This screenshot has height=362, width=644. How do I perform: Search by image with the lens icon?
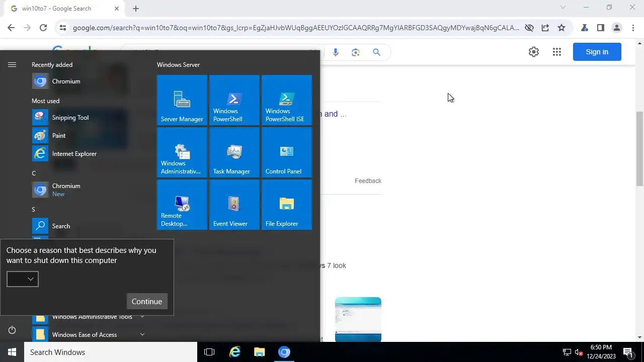(x=356, y=52)
